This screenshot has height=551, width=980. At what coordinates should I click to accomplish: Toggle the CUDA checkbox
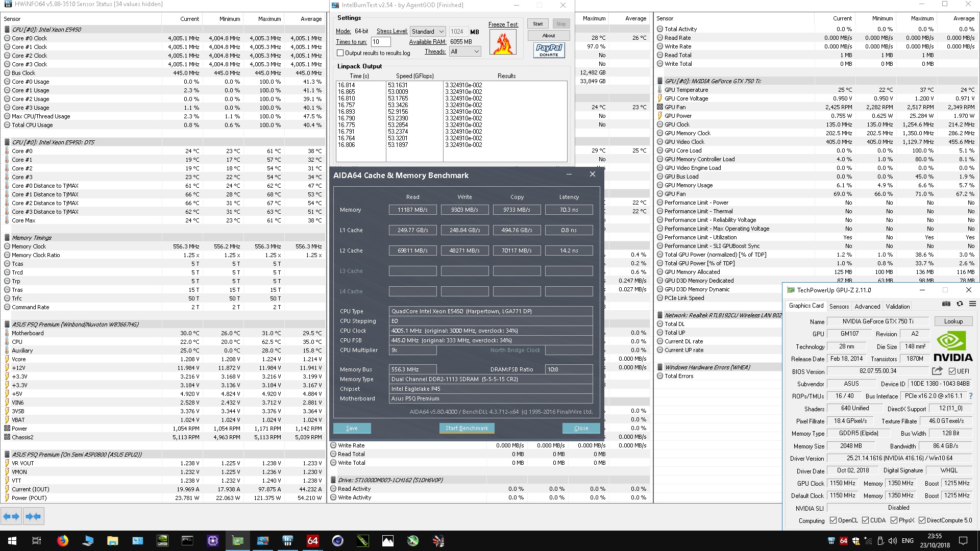[x=865, y=520]
